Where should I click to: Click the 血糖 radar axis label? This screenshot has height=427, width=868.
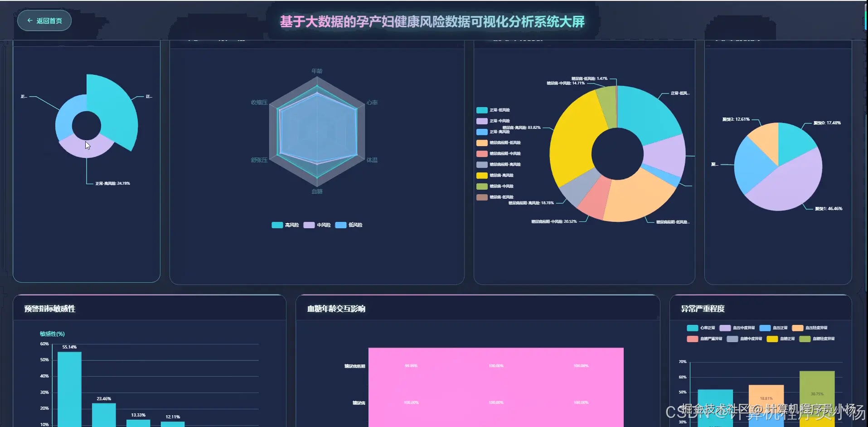tap(317, 191)
